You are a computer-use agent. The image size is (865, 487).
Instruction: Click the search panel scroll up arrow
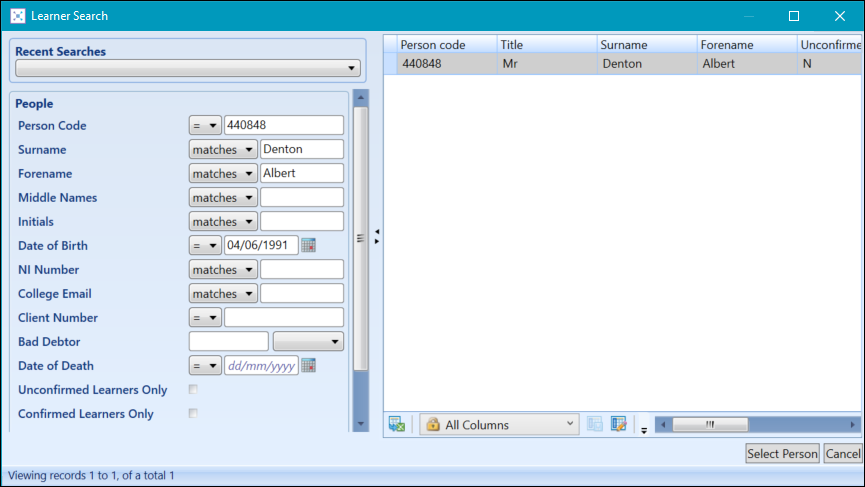(x=361, y=98)
